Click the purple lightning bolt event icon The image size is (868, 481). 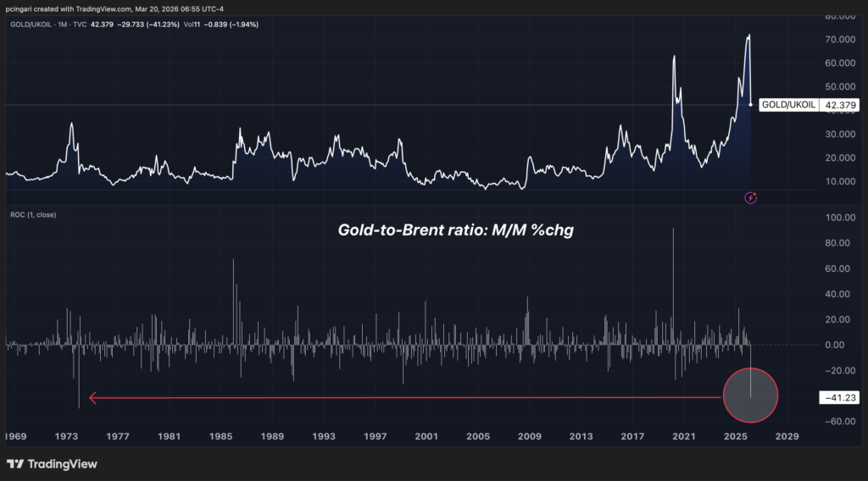click(750, 198)
